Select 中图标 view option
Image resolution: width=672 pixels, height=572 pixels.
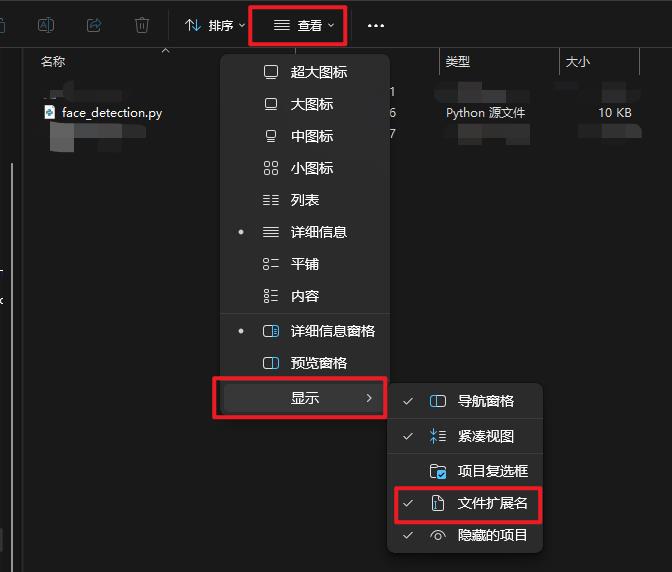click(x=305, y=136)
